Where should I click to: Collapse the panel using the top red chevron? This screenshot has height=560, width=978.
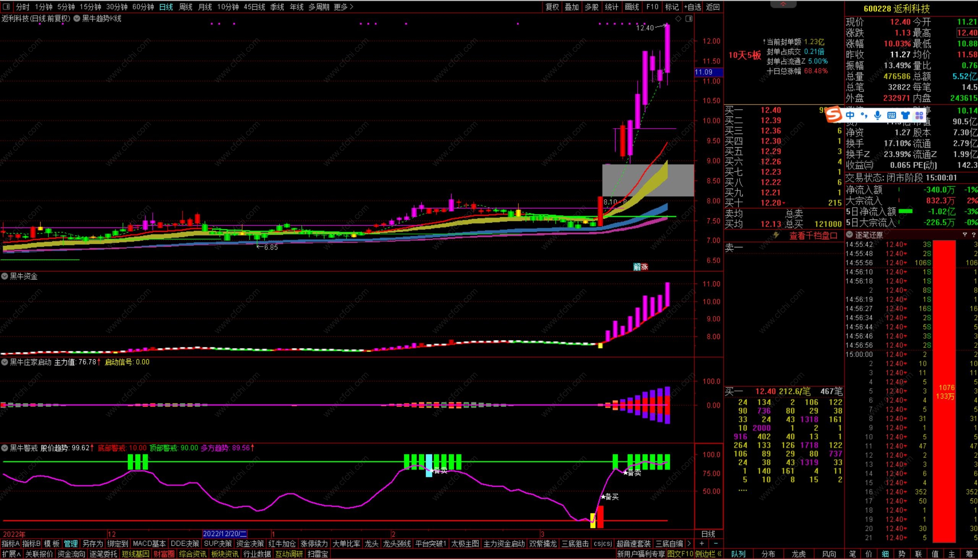click(x=783, y=4)
